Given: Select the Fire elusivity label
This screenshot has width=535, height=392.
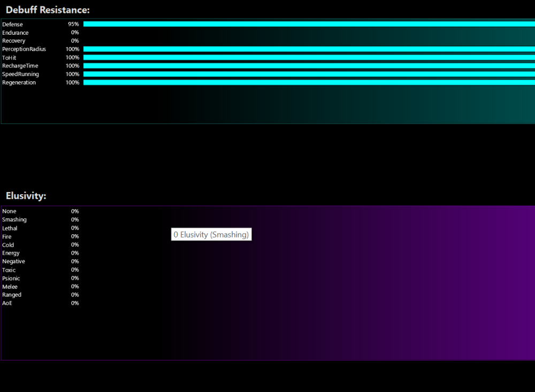Looking at the screenshot, I should click(7, 236).
